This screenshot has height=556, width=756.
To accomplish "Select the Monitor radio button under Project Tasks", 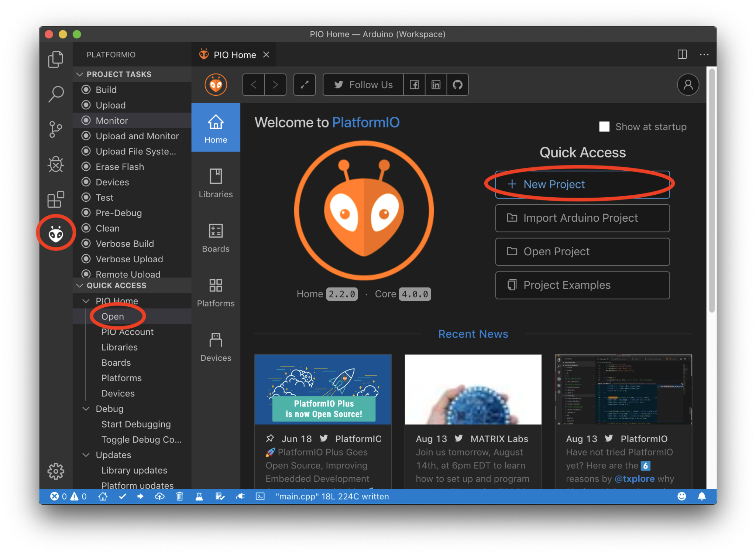I will click(x=87, y=120).
